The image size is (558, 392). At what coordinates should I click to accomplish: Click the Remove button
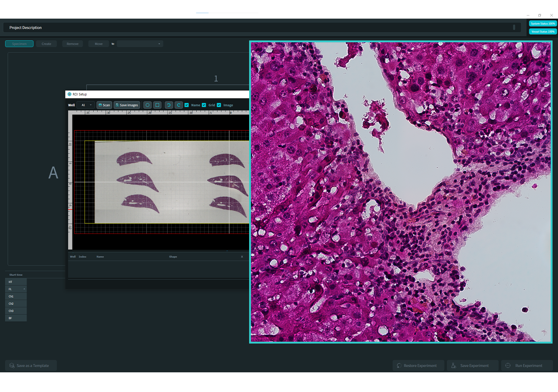tap(72, 44)
